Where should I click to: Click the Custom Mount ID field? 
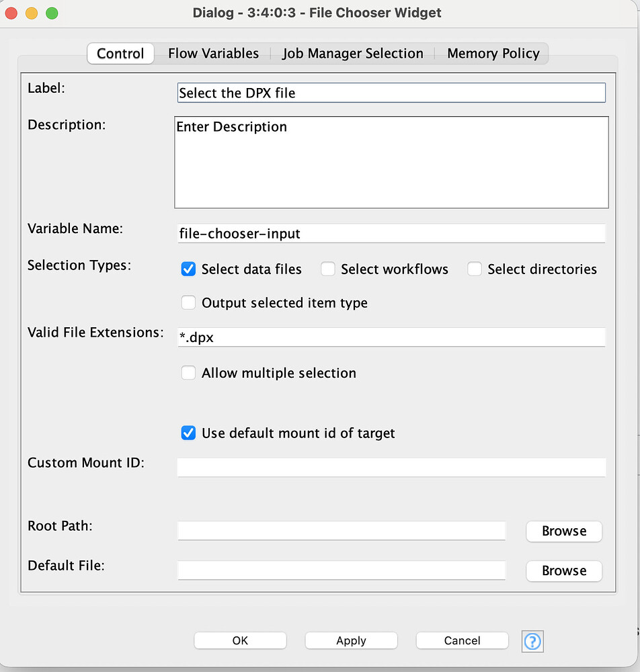(391, 467)
